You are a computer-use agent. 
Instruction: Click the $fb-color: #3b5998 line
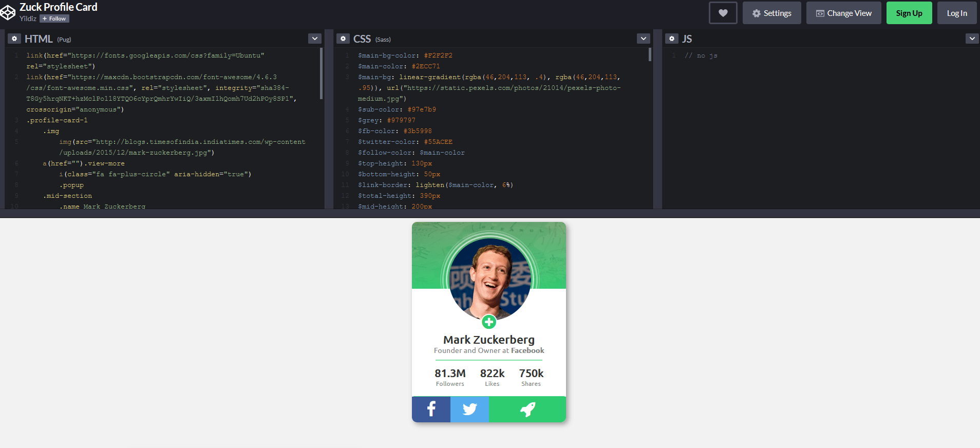pos(395,131)
